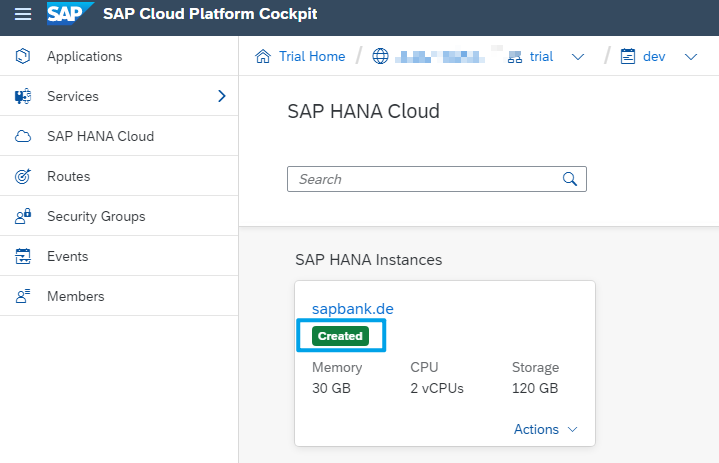The image size is (719, 463).
Task: Click the Routes target icon
Action: (x=23, y=176)
